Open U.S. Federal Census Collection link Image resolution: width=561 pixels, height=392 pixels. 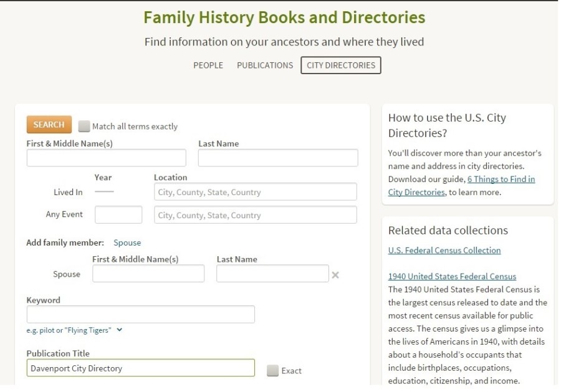[x=444, y=251]
